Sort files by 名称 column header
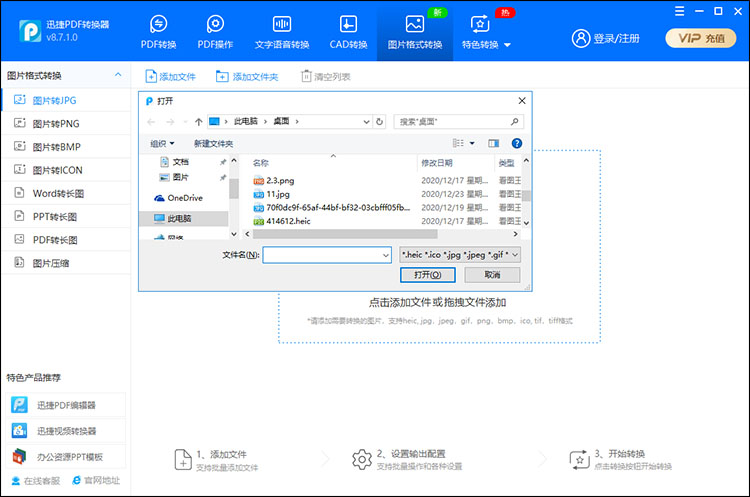 tap(261, 163)
